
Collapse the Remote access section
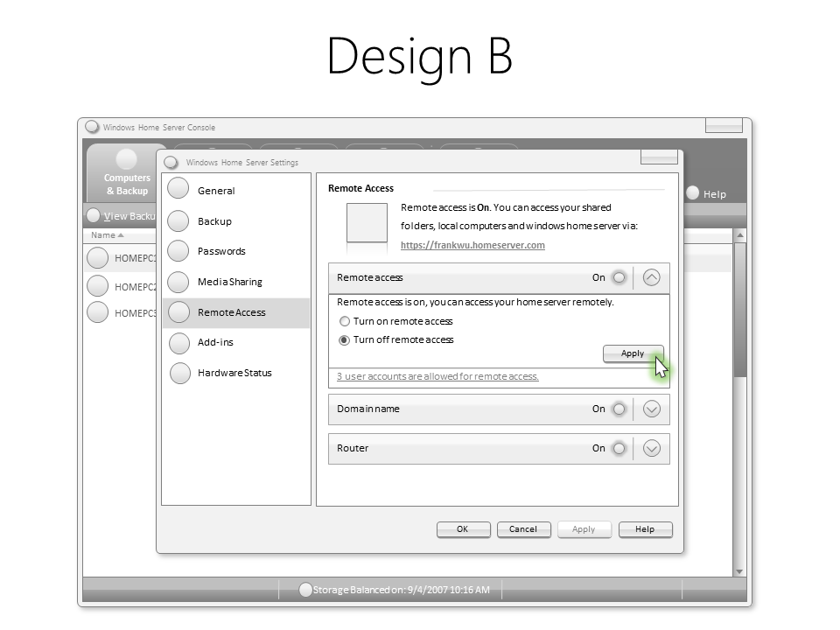pos(651,277)
